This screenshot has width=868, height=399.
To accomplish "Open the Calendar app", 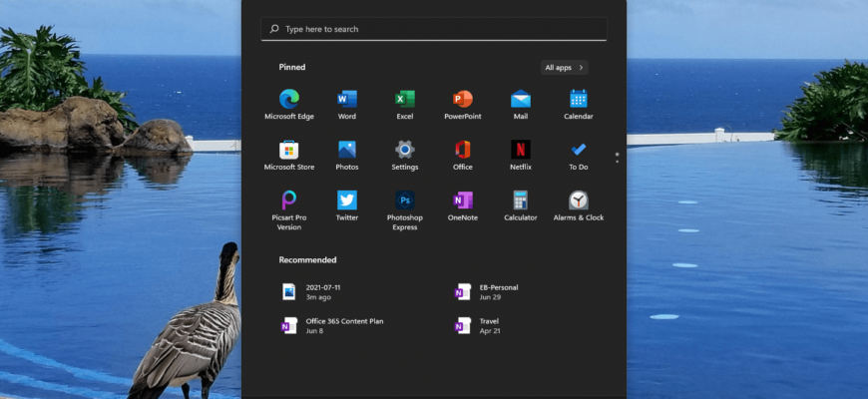I will (x=579, y=105).
